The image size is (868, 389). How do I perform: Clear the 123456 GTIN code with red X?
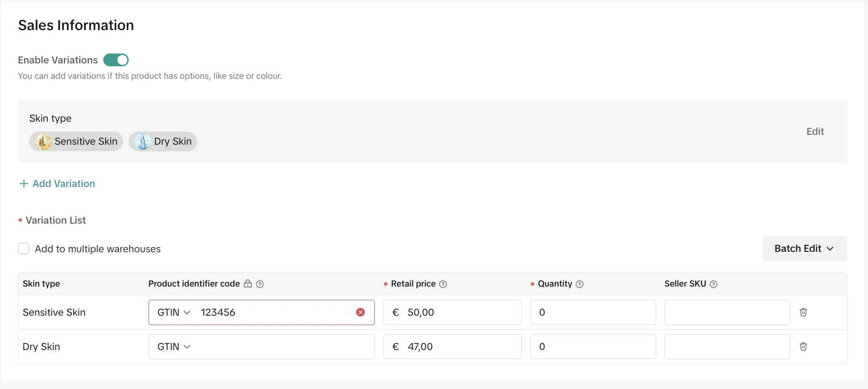click(x=360, y=312)
